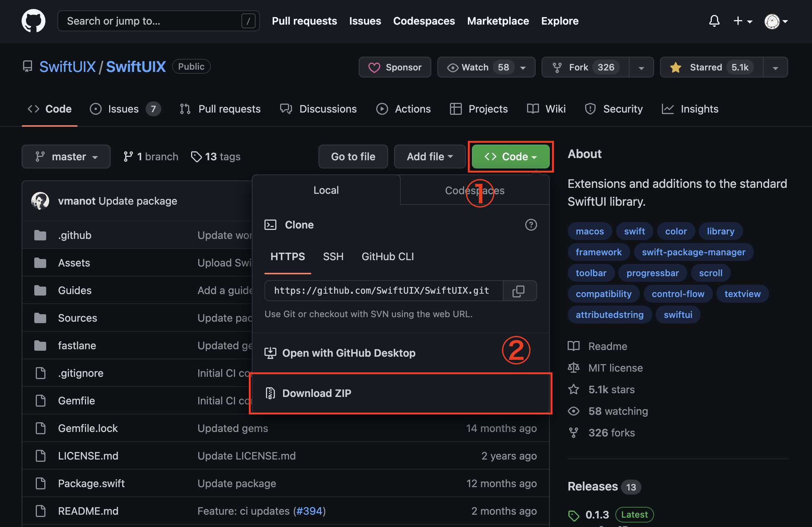The height and width of the screenshot is (527, 812).
Task: Open the Wiki tab
Action: (x=546, y=109)
